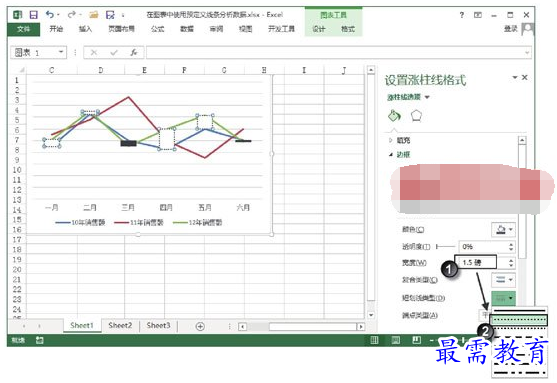Add new sheet with plus icon

(x=200, y=326)
